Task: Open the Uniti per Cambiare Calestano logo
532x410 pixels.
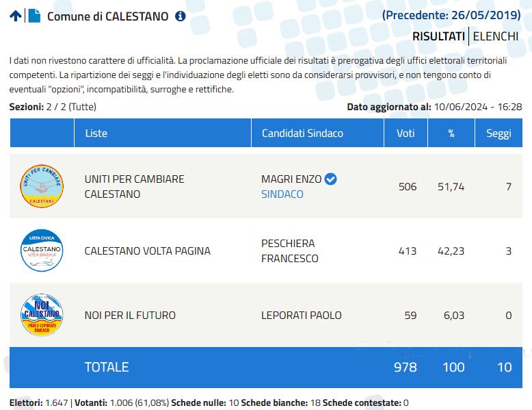Action: (42, 186)
